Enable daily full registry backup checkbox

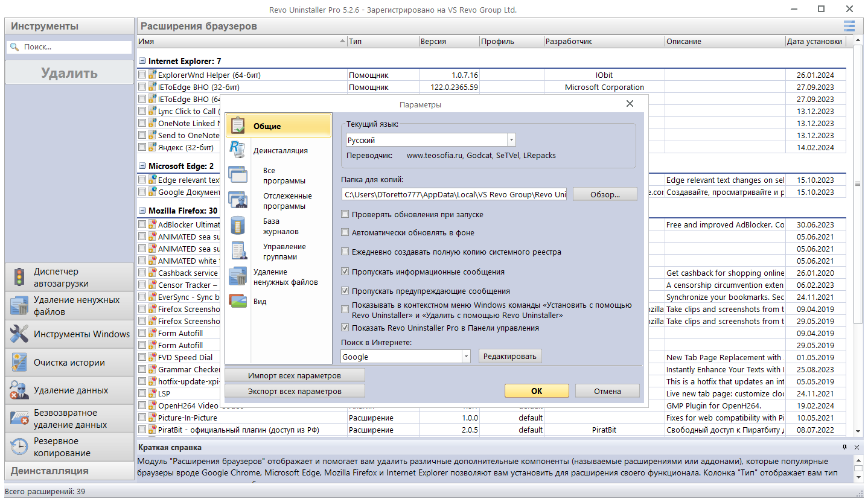click(345, 252)
